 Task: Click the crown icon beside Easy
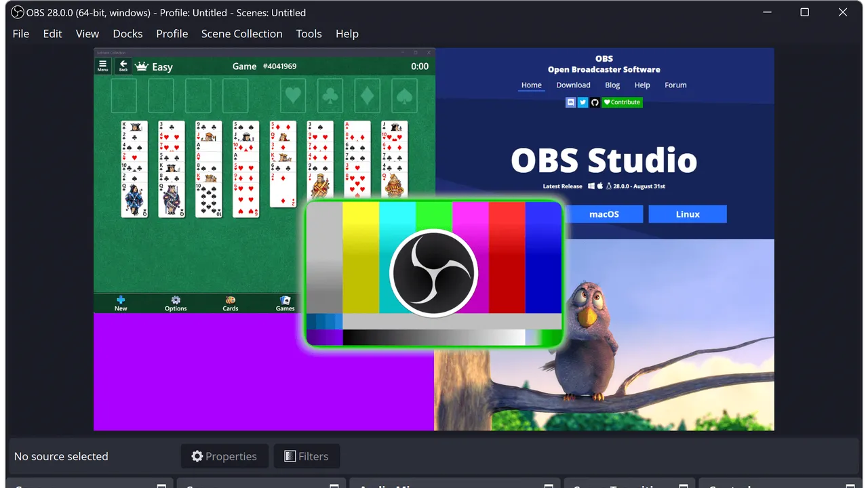(x=142, y=66)
